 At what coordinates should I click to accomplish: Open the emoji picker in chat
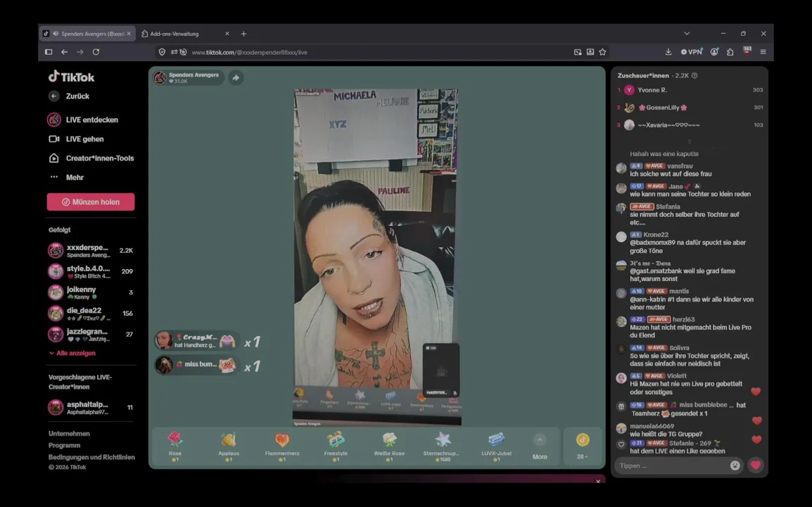735,465
